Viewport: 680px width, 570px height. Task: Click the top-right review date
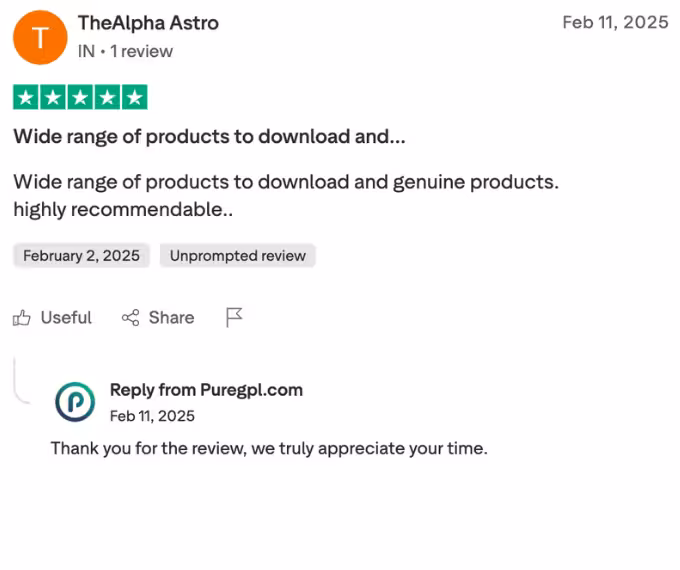(615, 23)
